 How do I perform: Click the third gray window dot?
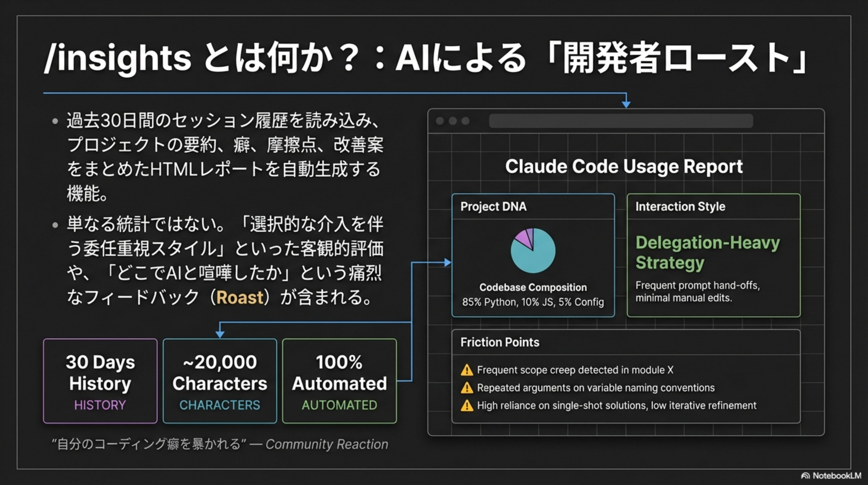click(465, 121)
